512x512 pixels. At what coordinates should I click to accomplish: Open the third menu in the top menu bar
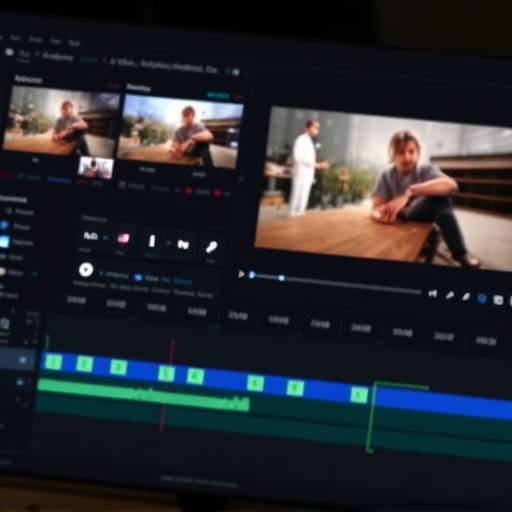[x=56, y=42]
